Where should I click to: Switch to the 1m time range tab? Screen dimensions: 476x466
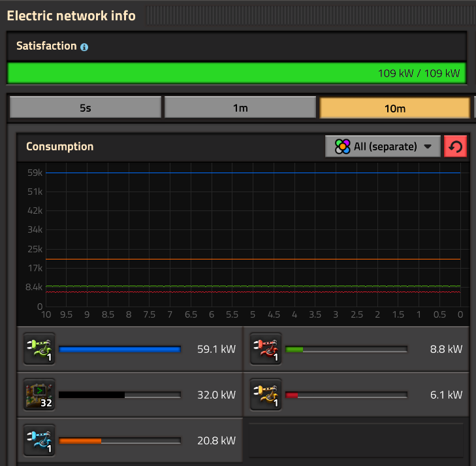click(240, 107)
